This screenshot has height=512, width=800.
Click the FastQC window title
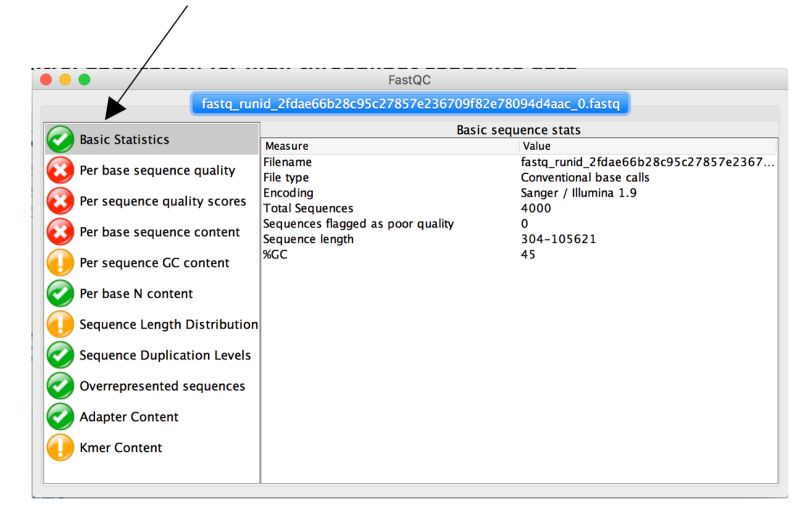[409, 80]
